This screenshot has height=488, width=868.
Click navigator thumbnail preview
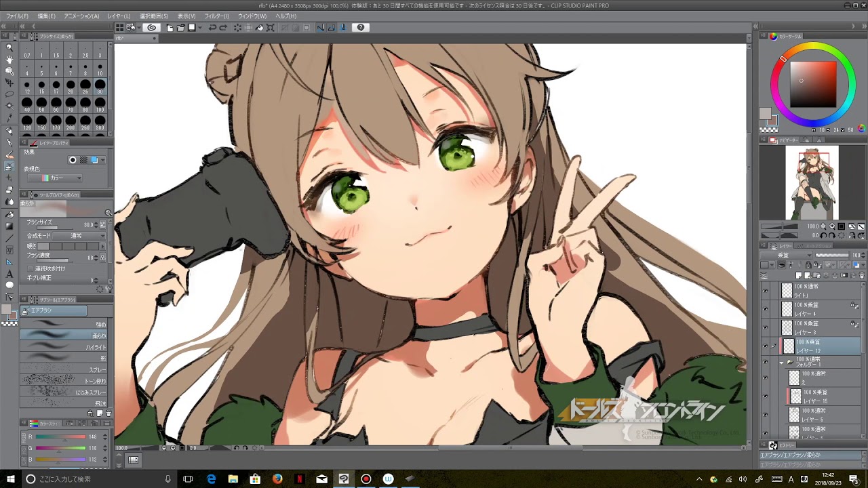click(812, 183)
